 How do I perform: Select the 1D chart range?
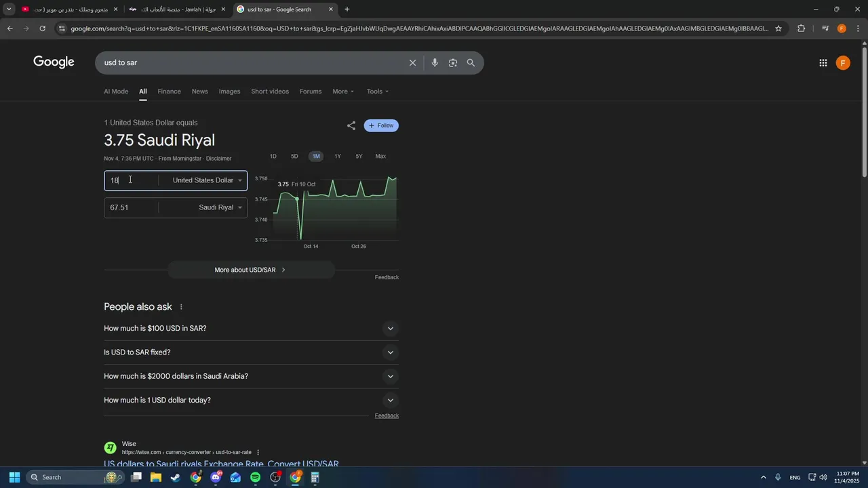click(x=273, y=157)
